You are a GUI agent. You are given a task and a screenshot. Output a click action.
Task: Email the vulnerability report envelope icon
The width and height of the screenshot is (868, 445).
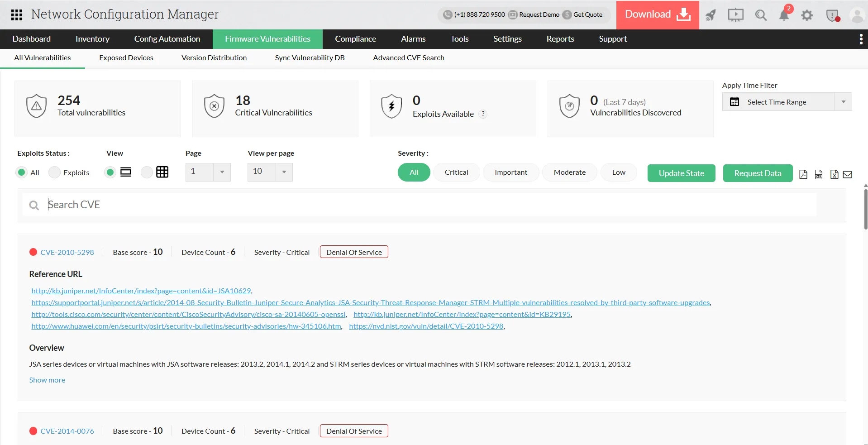pos(848,174)
